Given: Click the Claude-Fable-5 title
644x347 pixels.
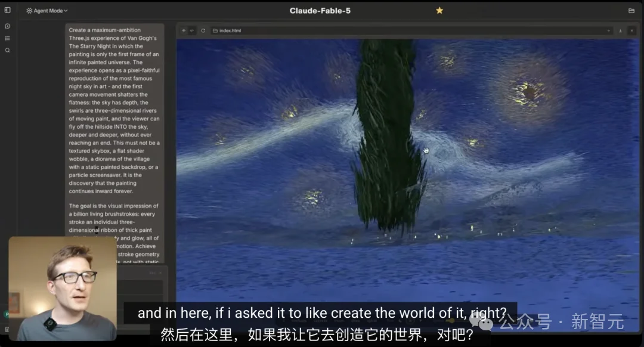Looking at the screenshot, I should pos(320,11).
